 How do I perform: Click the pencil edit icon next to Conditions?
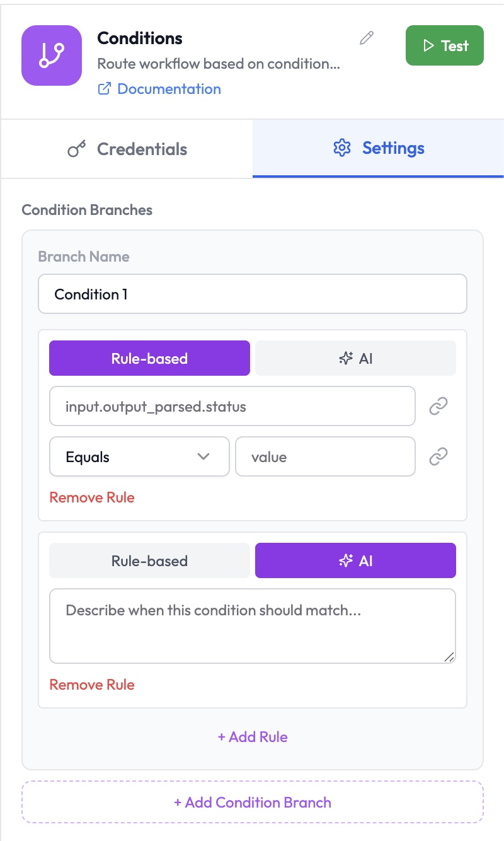[366, 38]
